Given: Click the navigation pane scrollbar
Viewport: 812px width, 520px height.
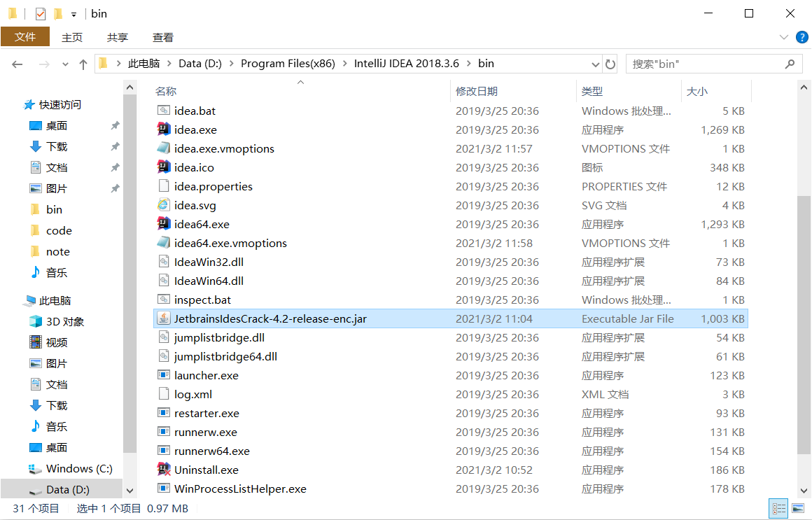Looking at the screenshot, I should coord(130,272).
